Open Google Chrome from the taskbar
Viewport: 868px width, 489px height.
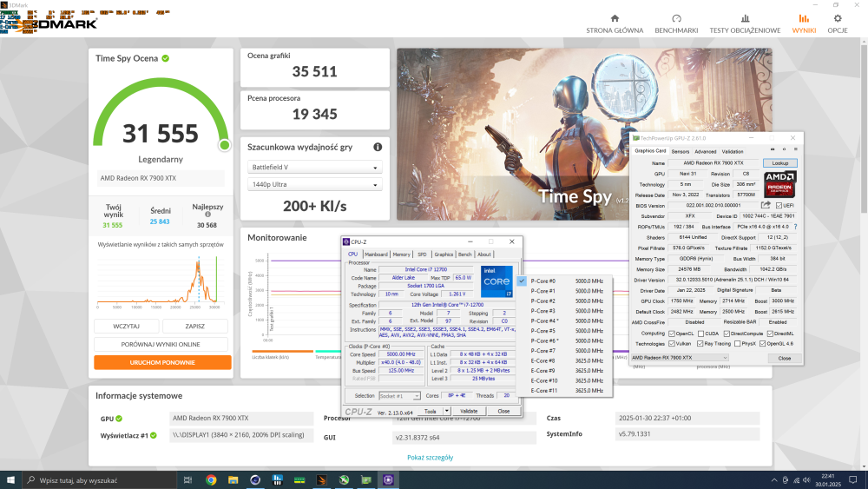(211, 479)
